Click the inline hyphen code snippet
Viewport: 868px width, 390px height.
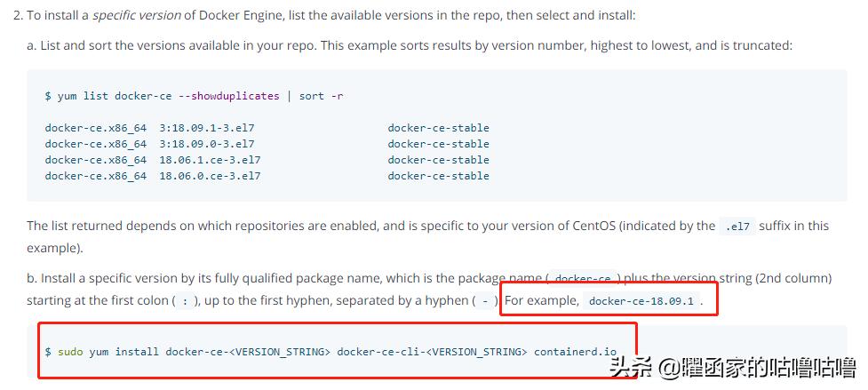tap(484, 301)
